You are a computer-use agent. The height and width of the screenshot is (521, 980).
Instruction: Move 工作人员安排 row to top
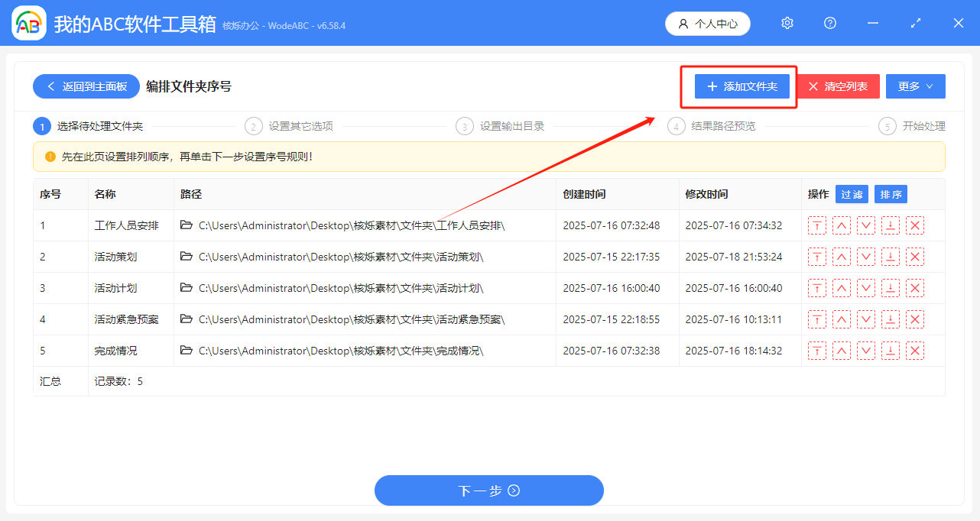(816, 225)
